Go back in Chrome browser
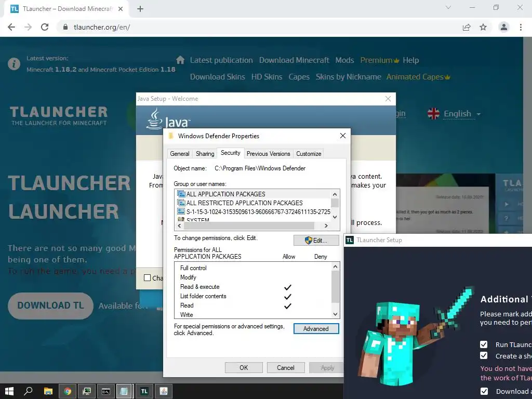 [x=11, y=27]
